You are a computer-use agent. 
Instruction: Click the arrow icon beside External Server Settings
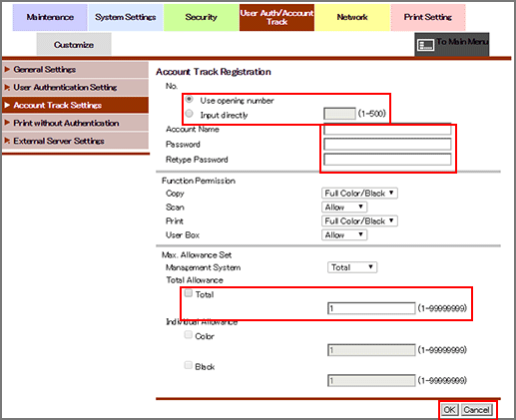coord(7,141)
